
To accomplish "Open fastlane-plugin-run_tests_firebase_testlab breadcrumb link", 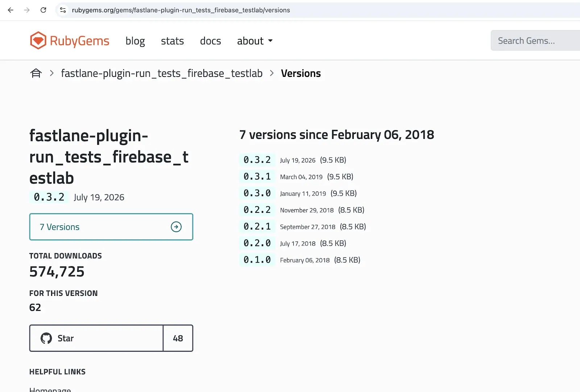I will point(162,73).
